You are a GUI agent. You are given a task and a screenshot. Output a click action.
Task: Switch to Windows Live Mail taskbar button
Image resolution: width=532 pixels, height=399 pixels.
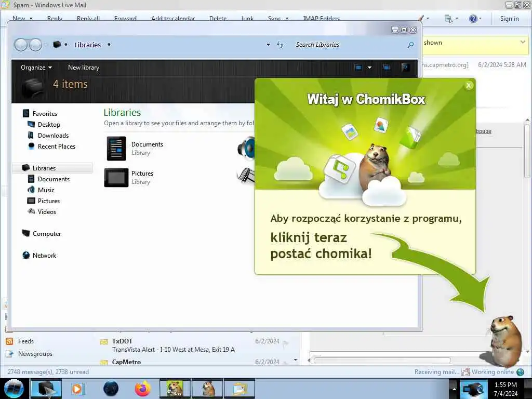239,389
